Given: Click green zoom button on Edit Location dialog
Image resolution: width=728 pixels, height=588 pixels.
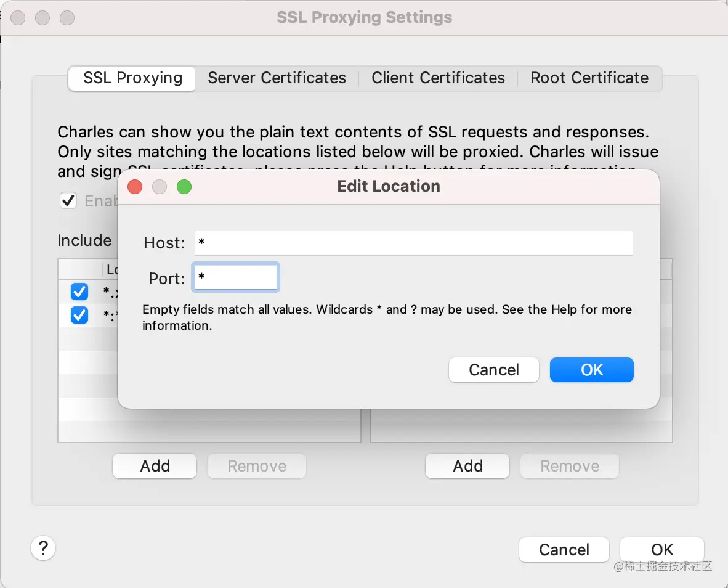Looking at the screenshot, I should (184, 187).
